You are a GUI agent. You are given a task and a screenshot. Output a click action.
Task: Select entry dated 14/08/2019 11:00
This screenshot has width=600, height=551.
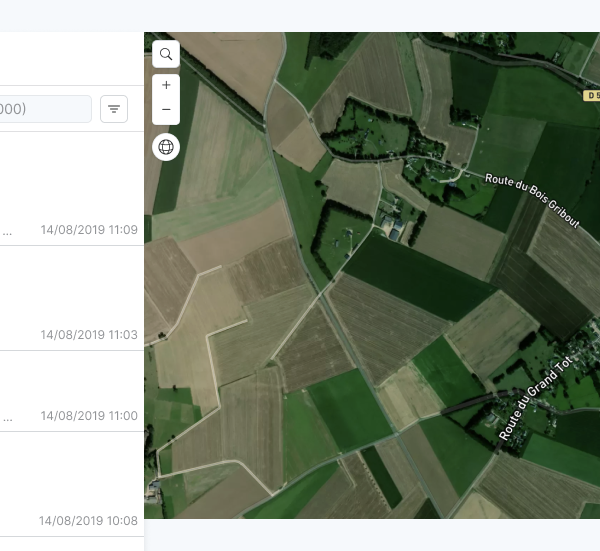tap(72, 391)
